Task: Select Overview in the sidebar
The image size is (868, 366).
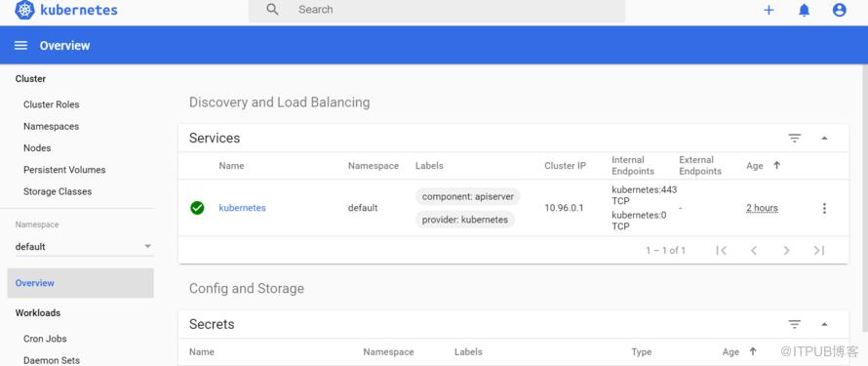Action: point(81,283)
